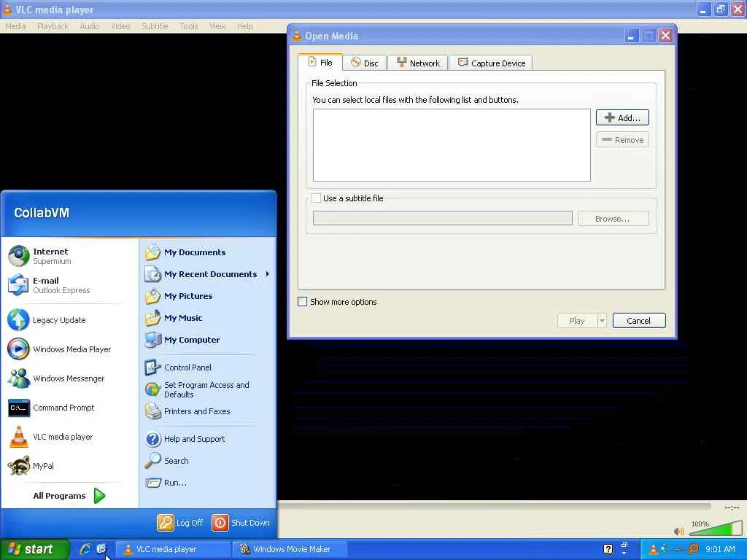Viewport: 747px width, 560px height.
Task: Click the Log Off key icon
Action: (166, 522)
